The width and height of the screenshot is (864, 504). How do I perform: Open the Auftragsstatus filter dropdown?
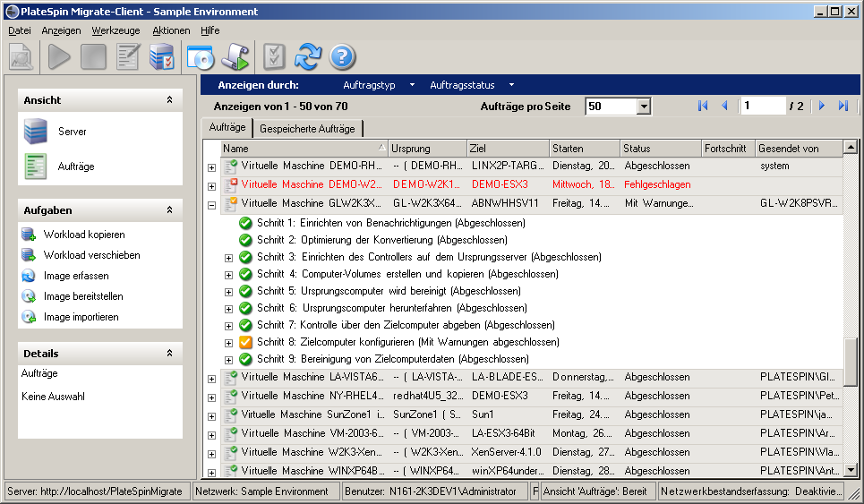511,85
